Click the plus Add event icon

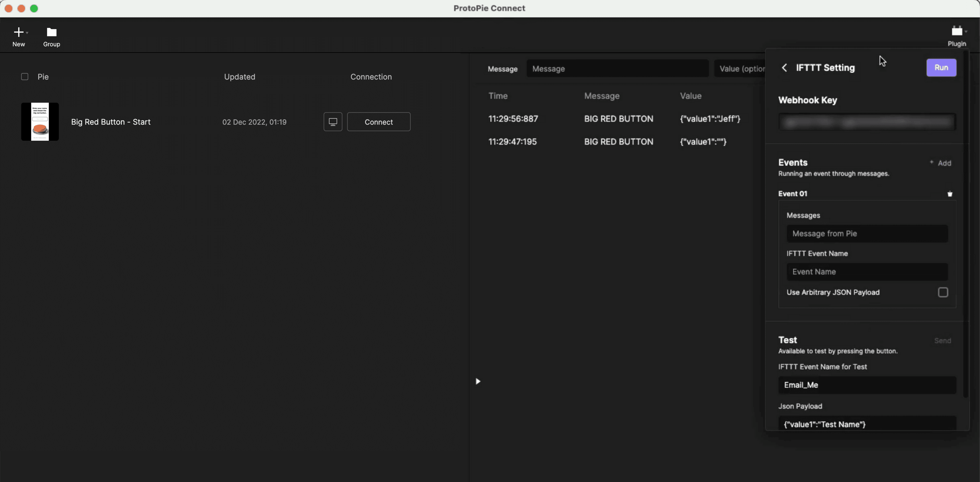pos(932,163)
